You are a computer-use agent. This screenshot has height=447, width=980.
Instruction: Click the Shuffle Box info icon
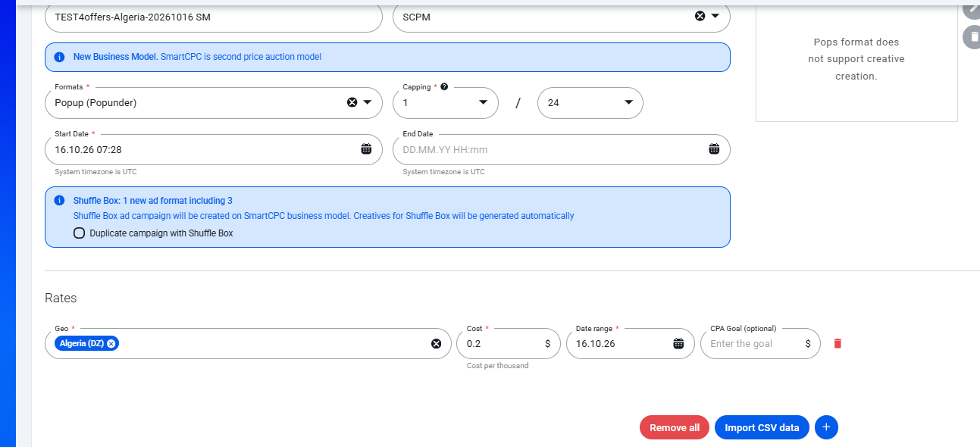coord(59,201)
